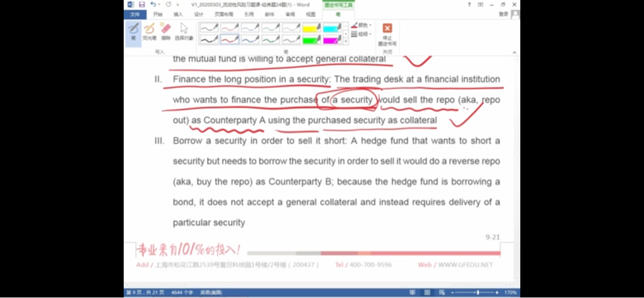This screenshot has height=298, width=644.
Task: Click the Word application icon in title bar
Action: 131,4
